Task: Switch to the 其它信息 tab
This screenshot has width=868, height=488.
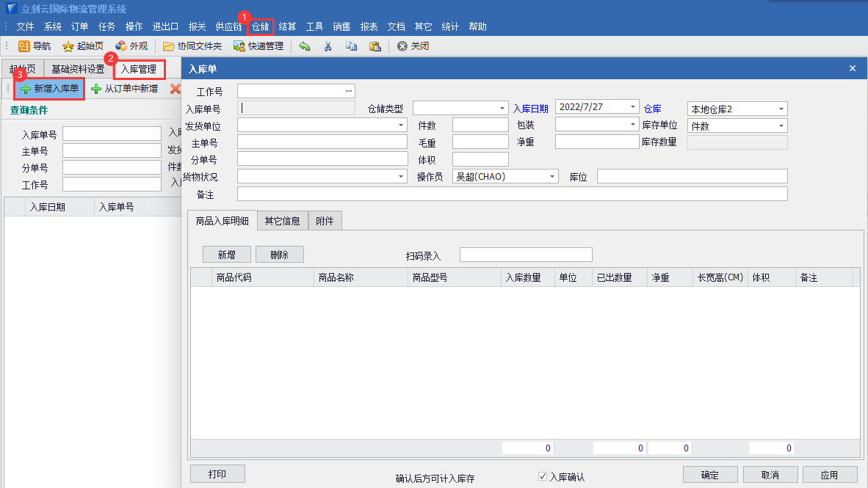Action: (x=283, y=221)
